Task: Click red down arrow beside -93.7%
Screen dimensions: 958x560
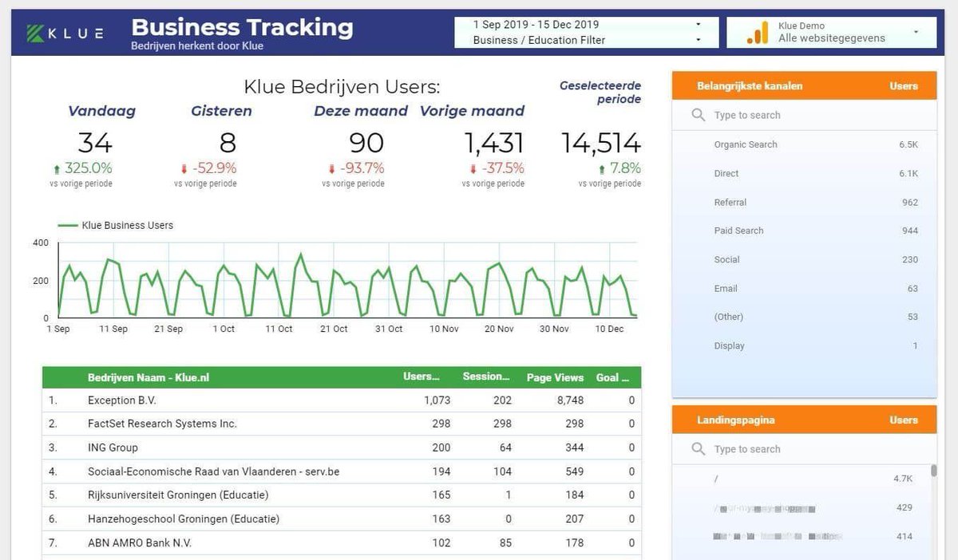Action: (331, 169)
